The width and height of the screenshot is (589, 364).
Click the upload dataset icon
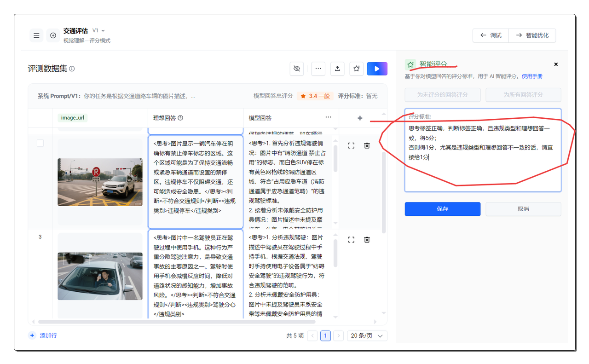[x=337, y=69]
